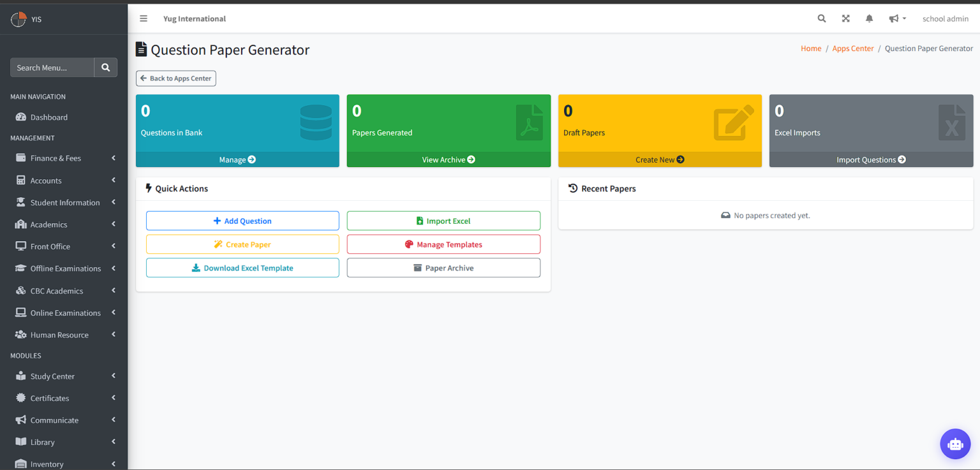Expand the Student Information section

(x=65, y=202)
